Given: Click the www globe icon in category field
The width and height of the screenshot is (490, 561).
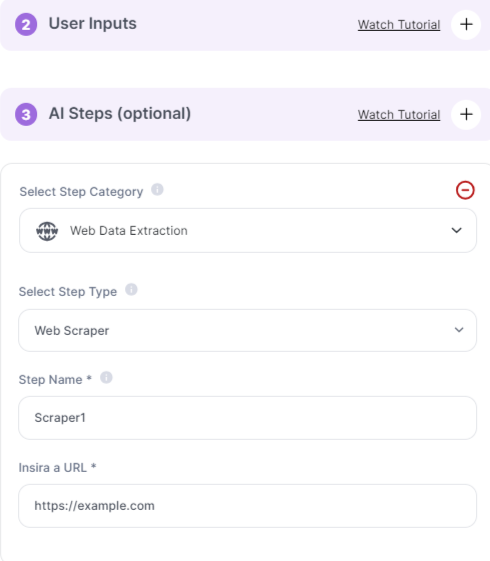Looking at the screenshot, I should pyautogui.click(x=47, y=231).
